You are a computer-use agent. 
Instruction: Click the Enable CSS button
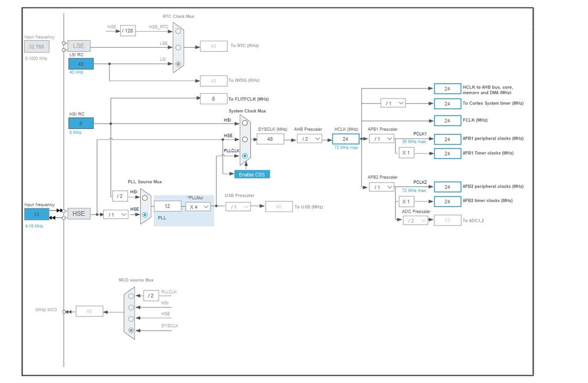tap(252, 174)
